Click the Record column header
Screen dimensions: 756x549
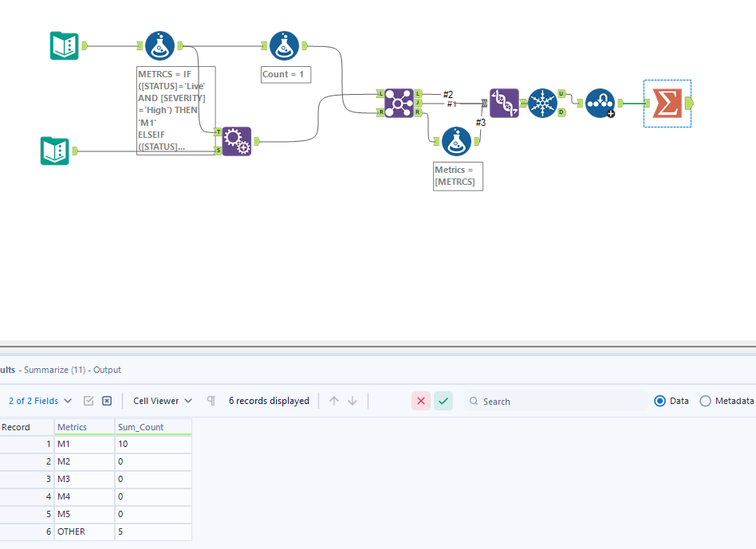click(x=26, y=427)
